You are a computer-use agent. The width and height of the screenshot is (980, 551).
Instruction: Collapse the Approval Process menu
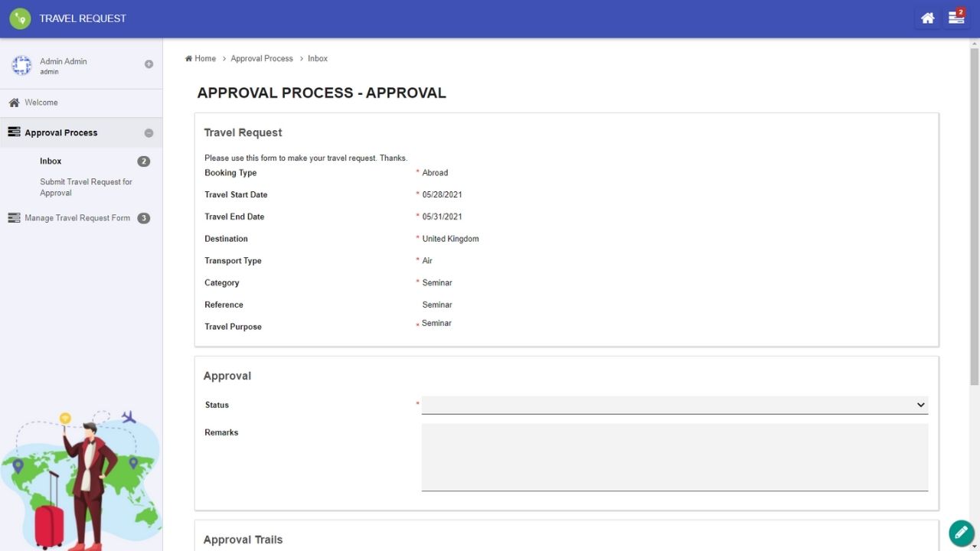coord(149,133)
